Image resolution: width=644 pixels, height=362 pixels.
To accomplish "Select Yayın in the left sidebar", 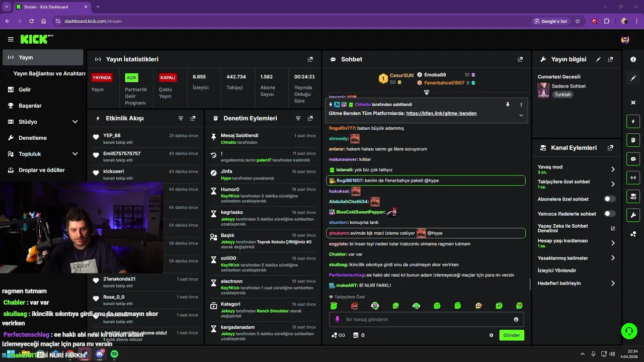I will tap(43, 57).
